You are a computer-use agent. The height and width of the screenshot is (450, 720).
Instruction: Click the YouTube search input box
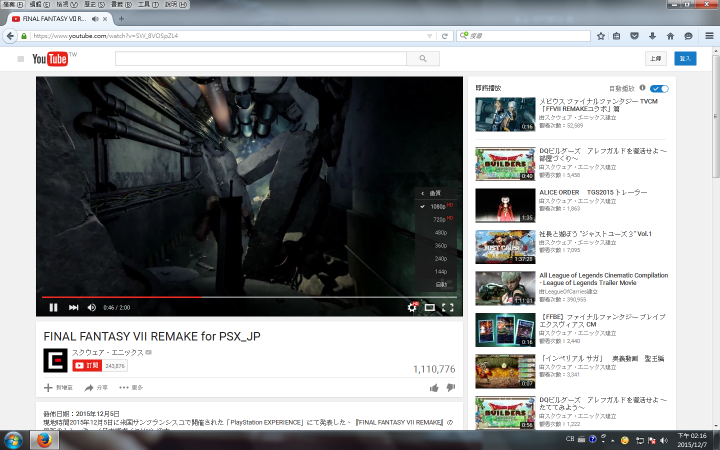(x=261, y=59)
